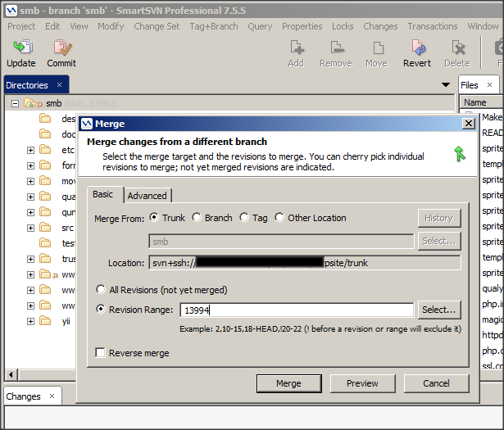Click the Update toolbar icon
The width and height of the screenshot is (504, 430).
22,47
